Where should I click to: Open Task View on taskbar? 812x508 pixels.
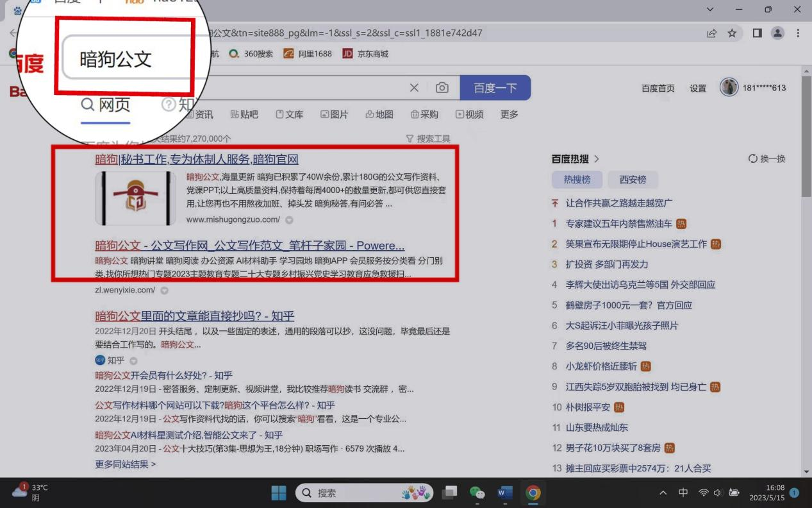pyautogui.click(x=450, y=493)
